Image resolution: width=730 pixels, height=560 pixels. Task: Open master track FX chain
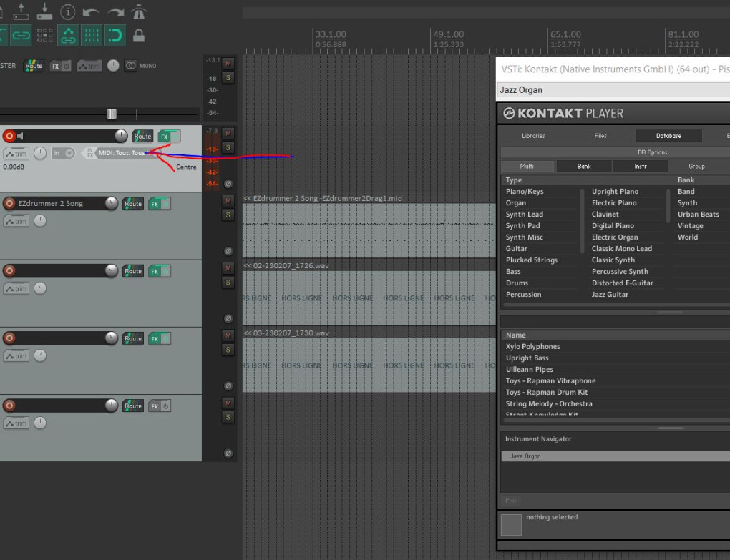click(55, 66)
